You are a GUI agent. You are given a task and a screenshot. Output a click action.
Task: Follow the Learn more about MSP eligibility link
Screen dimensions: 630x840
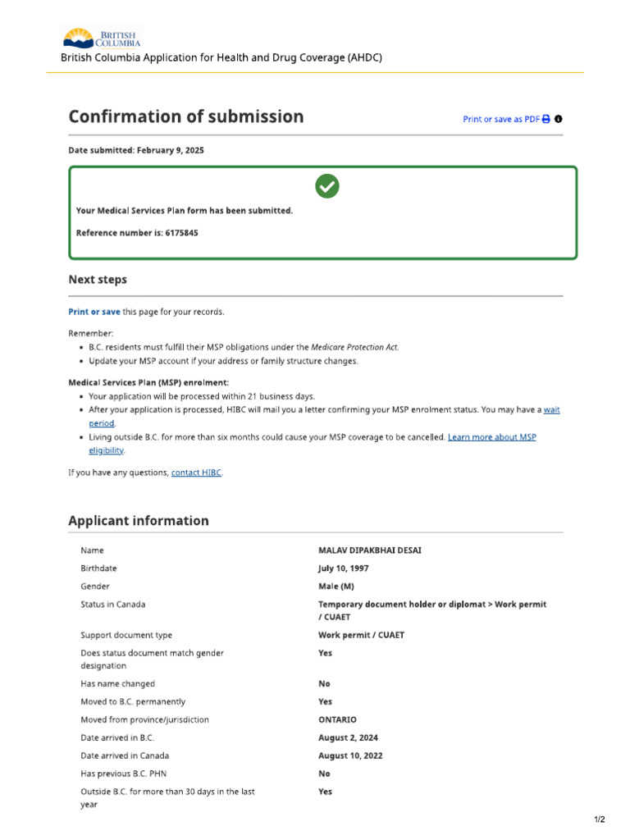pyautogui.click(x=491, y=437)
